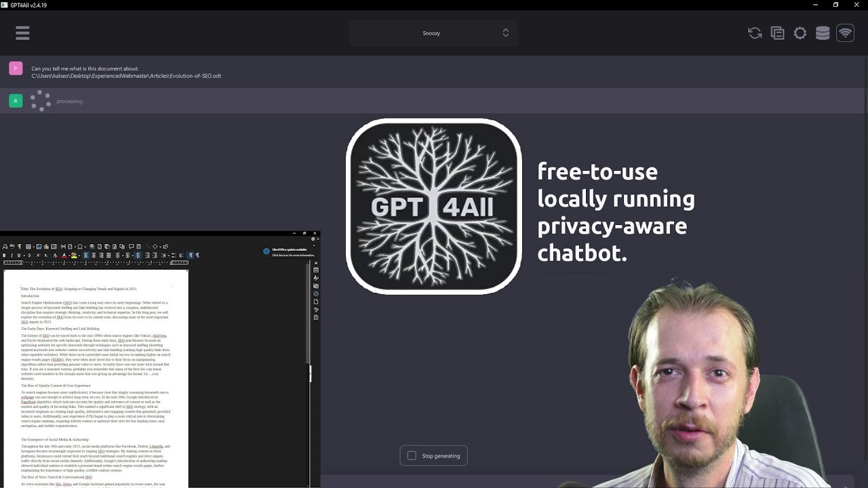Open LibreOffice sidebar settings menu icon
Image resolution: width=868 pixels, height=488 pixels.
316,263
